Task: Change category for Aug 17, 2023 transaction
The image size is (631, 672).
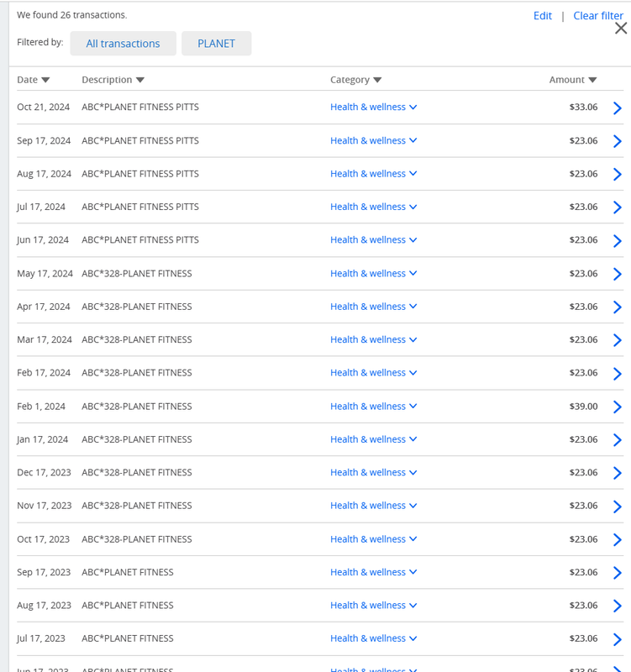Action: tap(373, 605)
